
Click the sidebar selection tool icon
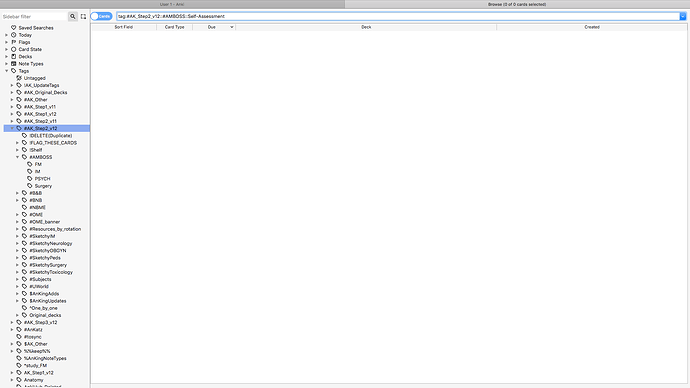(x=83, y=16)
